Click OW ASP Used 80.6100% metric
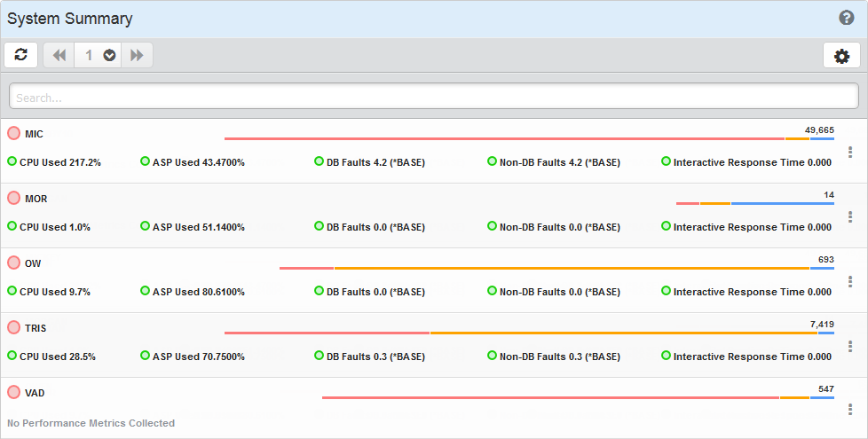Viewport: 868px width, 439px height. 198,292
